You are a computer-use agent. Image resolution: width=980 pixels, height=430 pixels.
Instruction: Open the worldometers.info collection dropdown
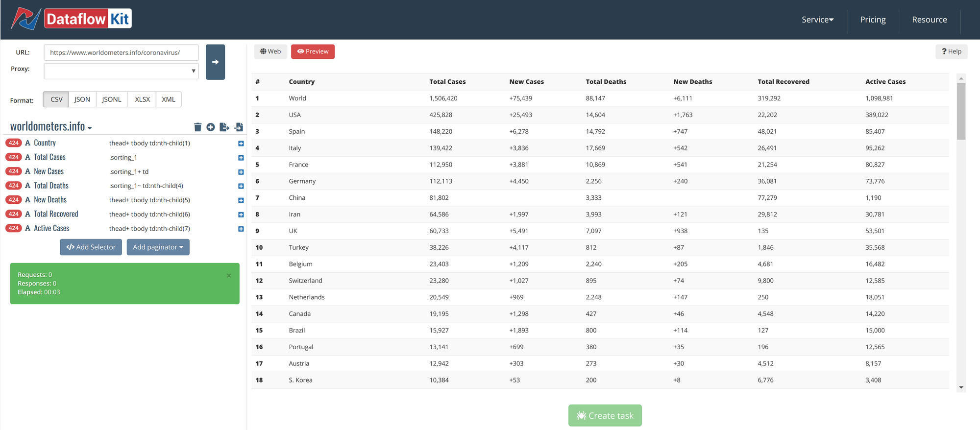[51, 126]
